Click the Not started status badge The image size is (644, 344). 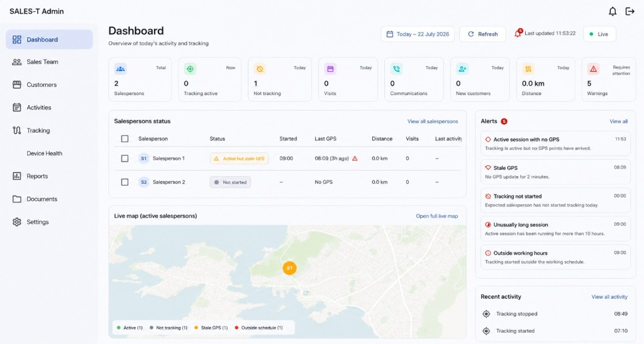[x=230, y=182]
